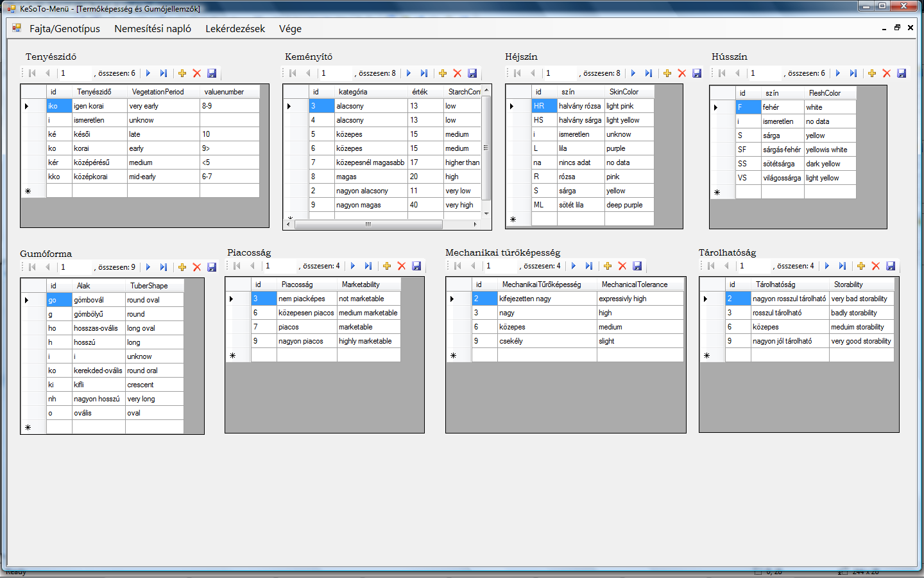Open the Vége menu
924x578 pixels.
coord(290,28)
